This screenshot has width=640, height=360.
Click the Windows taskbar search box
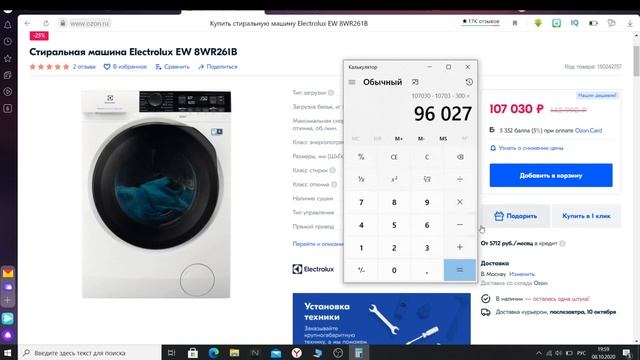90,353
